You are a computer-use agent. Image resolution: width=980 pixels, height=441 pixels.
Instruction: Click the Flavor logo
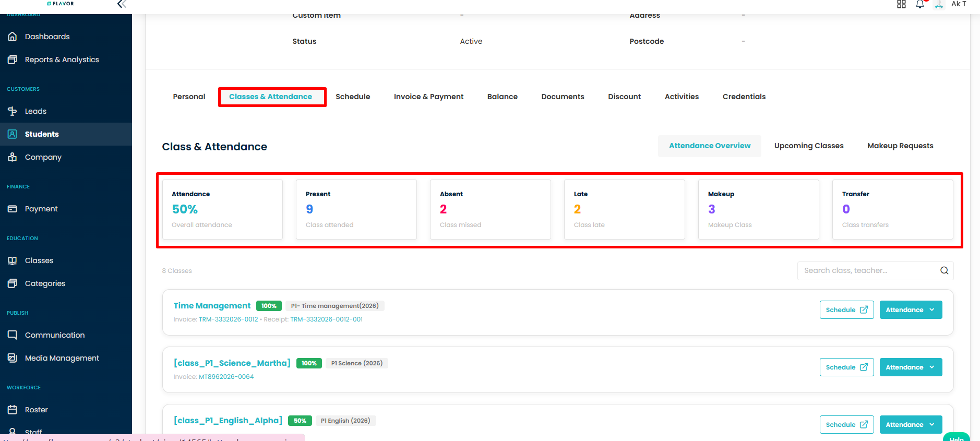click(61, 4)
